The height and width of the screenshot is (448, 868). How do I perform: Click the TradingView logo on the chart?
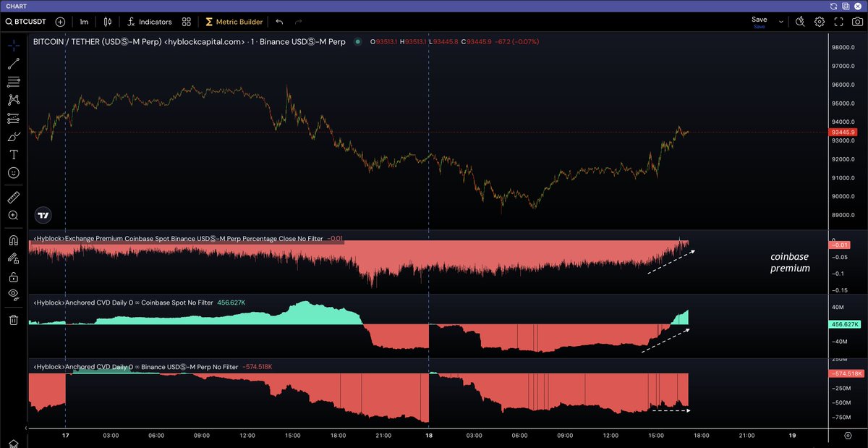coord(43,215)
